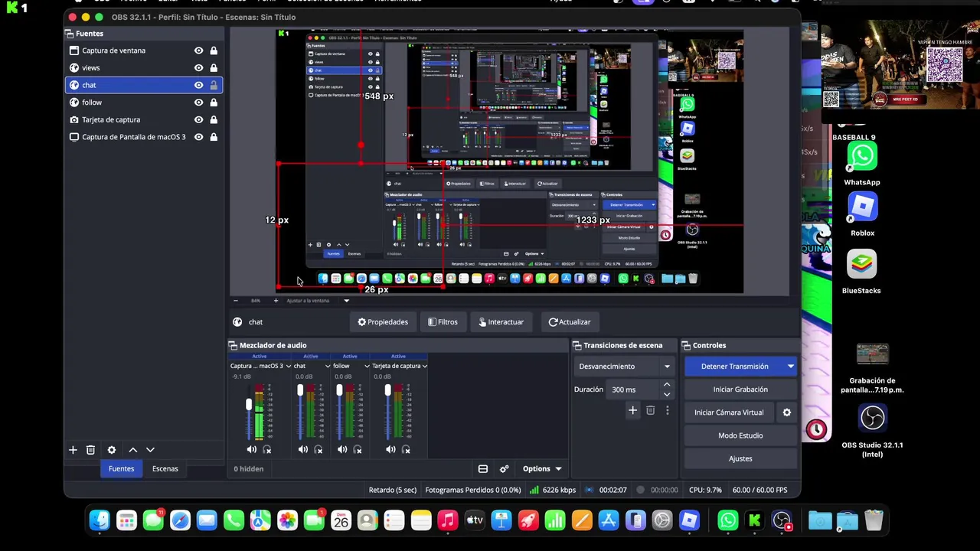This screenshot has height=551, width=980.
Task: Hide the chat source
Action: pos(198,85)
